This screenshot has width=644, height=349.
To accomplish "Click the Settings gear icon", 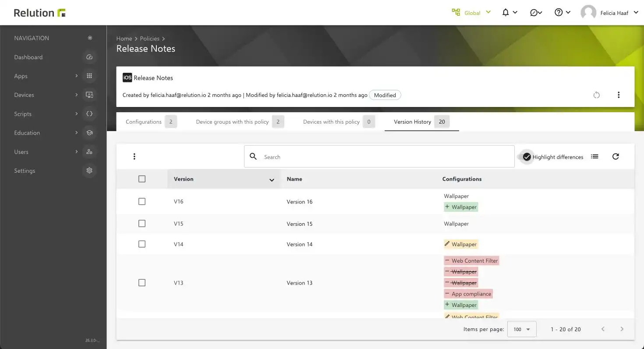I will (x=89, y=171).
